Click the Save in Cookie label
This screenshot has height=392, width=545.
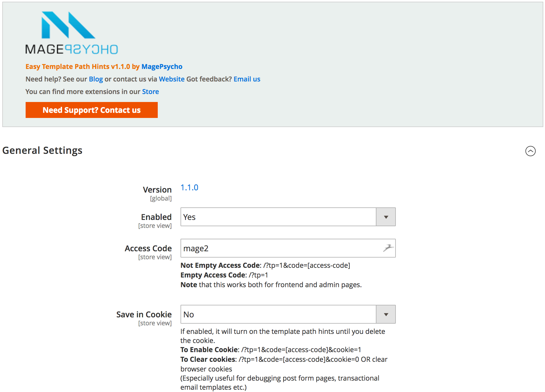(144, 315)
